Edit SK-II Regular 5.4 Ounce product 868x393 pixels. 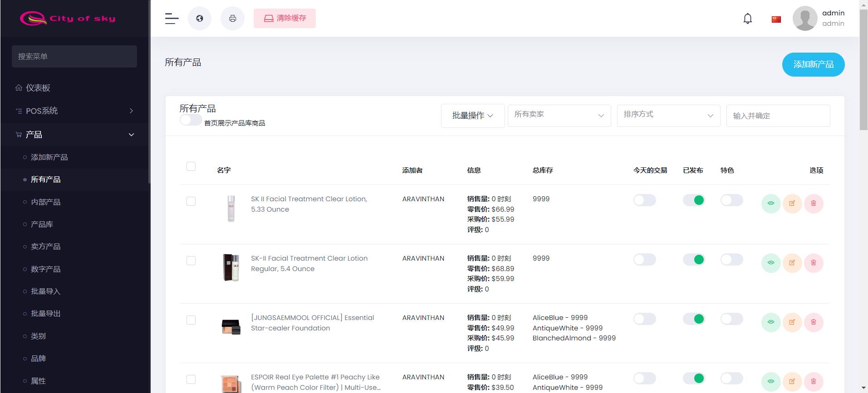coord(792,263)
